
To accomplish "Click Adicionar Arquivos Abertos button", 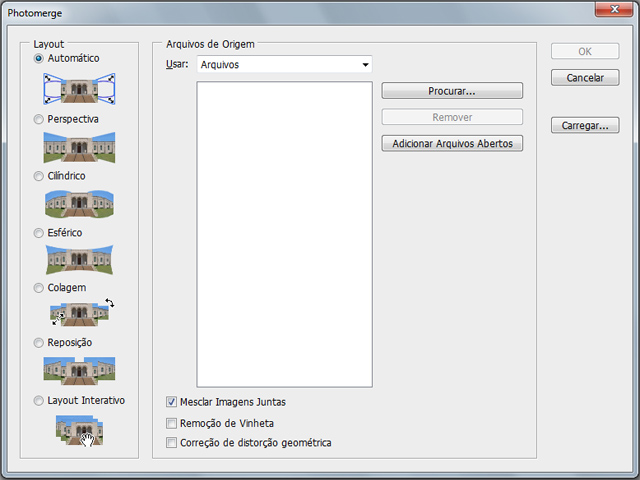I will (452, 144).
